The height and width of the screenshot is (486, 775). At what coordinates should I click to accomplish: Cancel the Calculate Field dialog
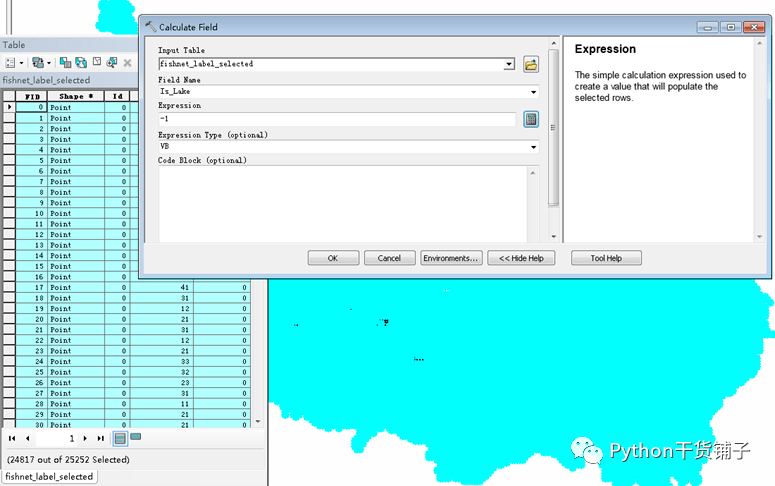[389, 258]
